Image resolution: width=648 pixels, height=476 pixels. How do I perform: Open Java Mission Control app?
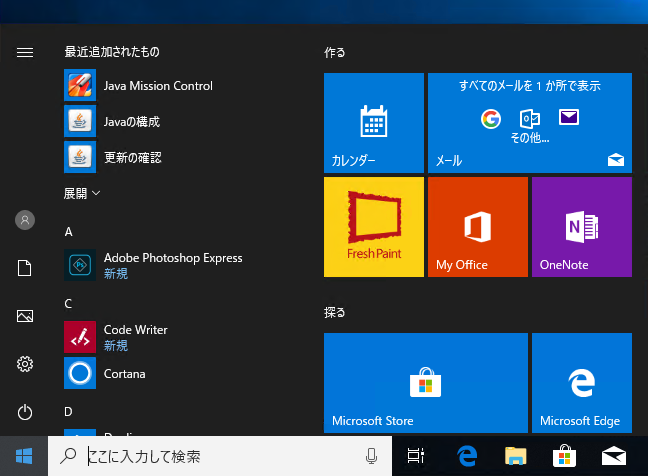click(138, 86)
